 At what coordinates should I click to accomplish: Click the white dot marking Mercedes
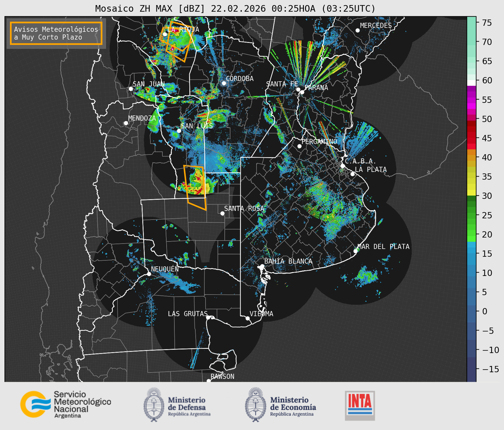(x=357, y=31)
